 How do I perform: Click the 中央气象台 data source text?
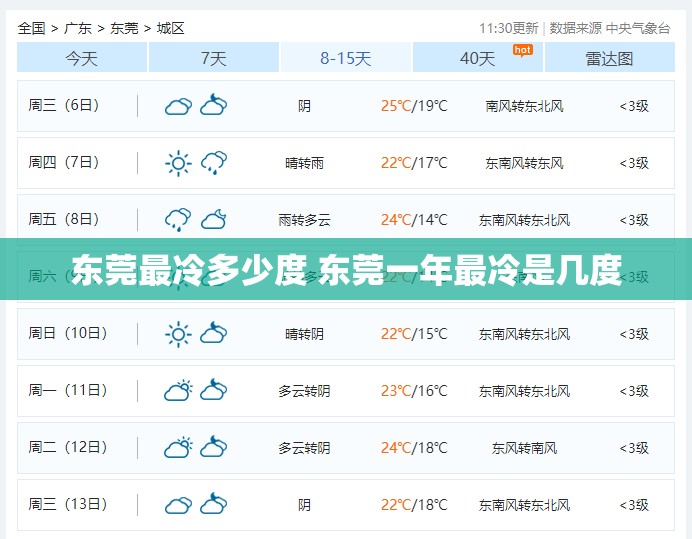click(x=638, y=28)
